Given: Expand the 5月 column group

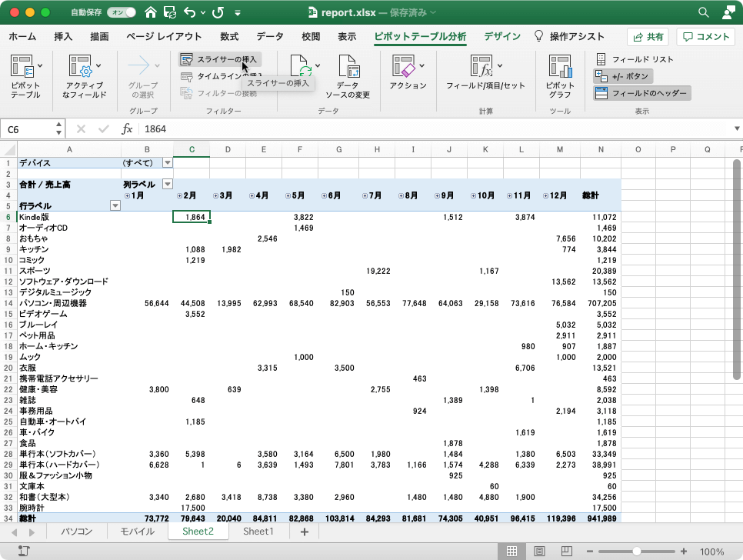Looking at the screenshot, I should coord(288,195).
